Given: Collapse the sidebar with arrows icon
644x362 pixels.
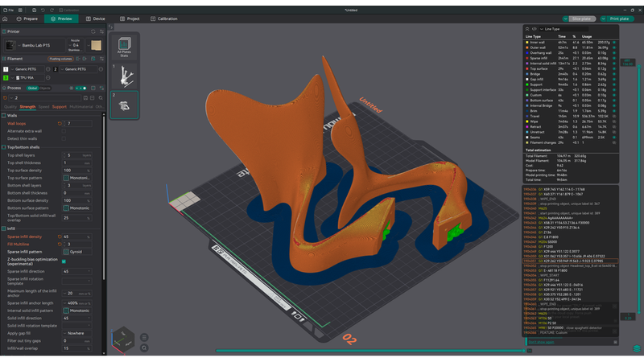Looking at the screenshot, I should pyautogui.click(x=110, y=27).
